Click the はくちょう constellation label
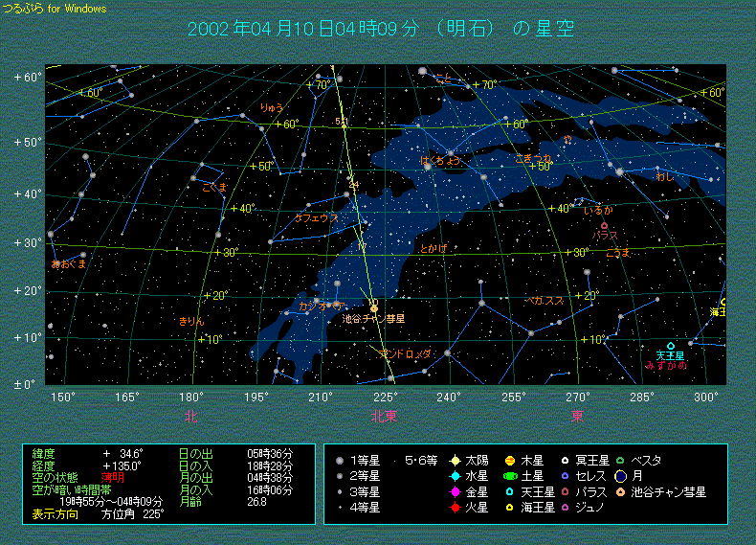Viewport: 756px width, 545px height. coord(440,160)
